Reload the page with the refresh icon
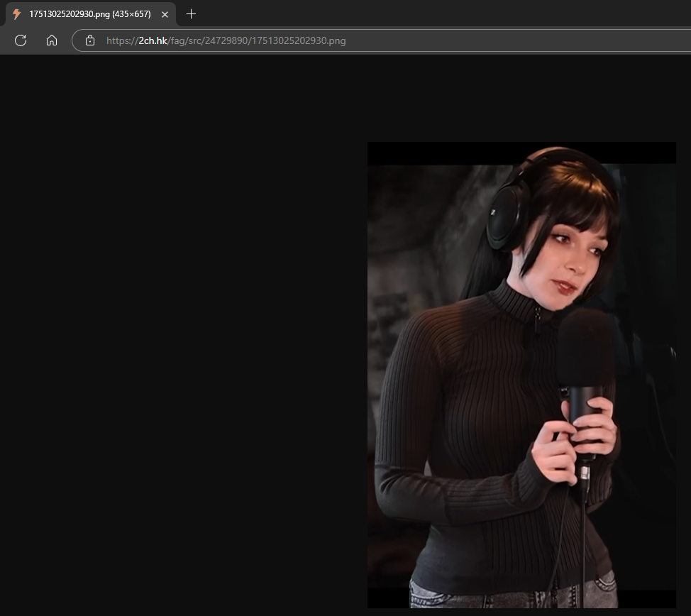 pos(21,40)
